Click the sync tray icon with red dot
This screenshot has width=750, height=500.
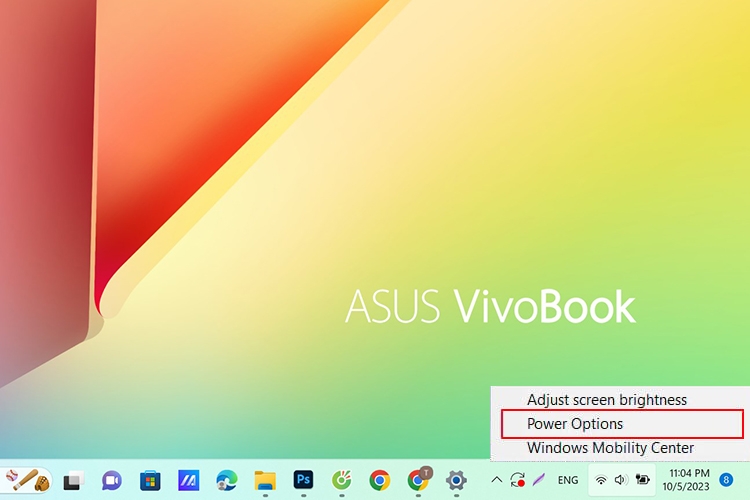click(x=518, y=479)
